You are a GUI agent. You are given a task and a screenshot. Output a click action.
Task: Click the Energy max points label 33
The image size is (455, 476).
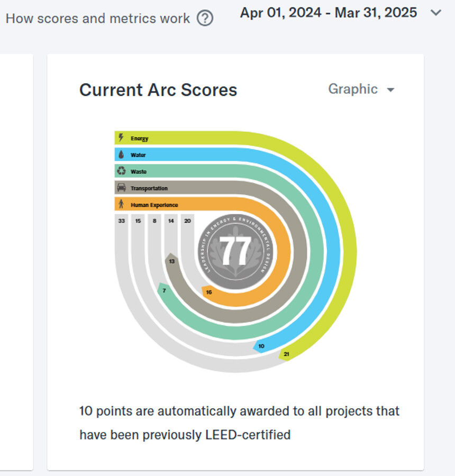122,221
